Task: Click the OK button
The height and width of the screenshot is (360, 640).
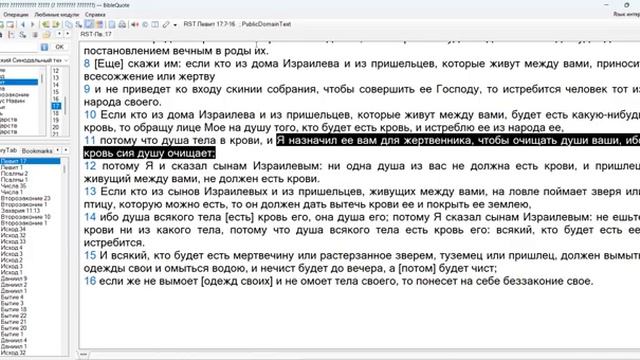Action: tap(60, 47)
